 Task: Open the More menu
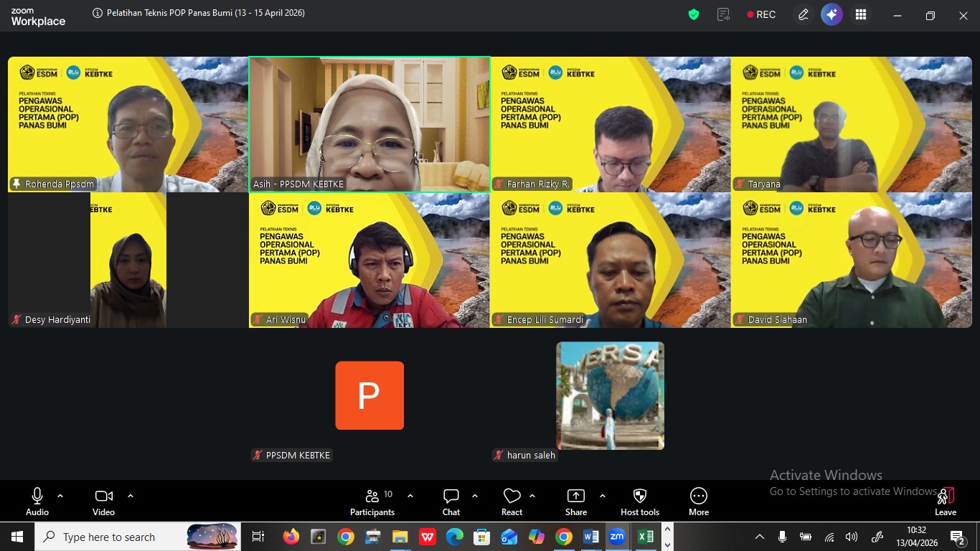coord(698,501)
